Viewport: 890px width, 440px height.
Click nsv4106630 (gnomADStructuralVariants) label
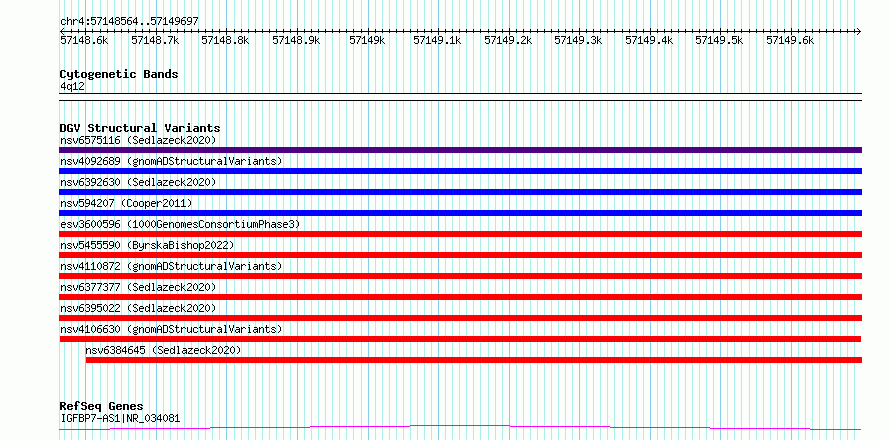(x=171, y=329)
